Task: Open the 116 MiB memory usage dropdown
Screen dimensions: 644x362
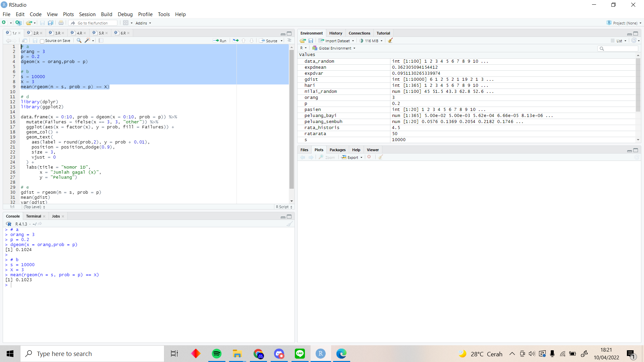Action: pyautogui.click(x=371, y=41)
